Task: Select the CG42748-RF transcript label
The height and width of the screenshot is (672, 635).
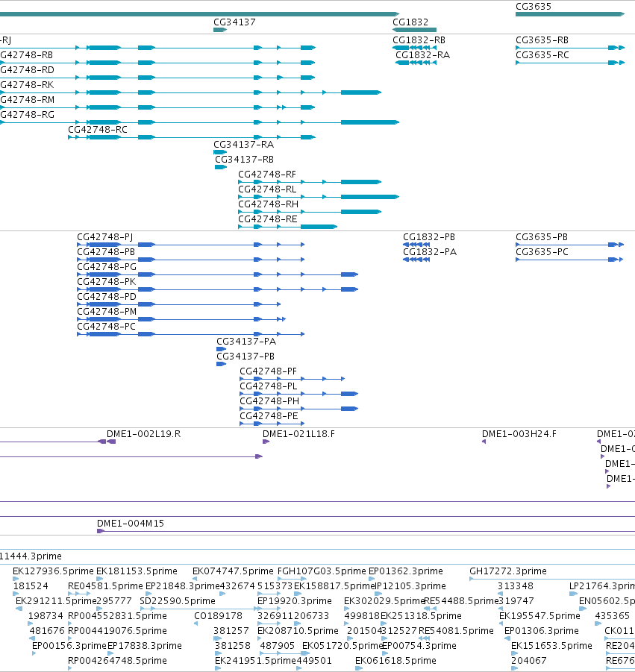Action: click(x=267, y=175)
